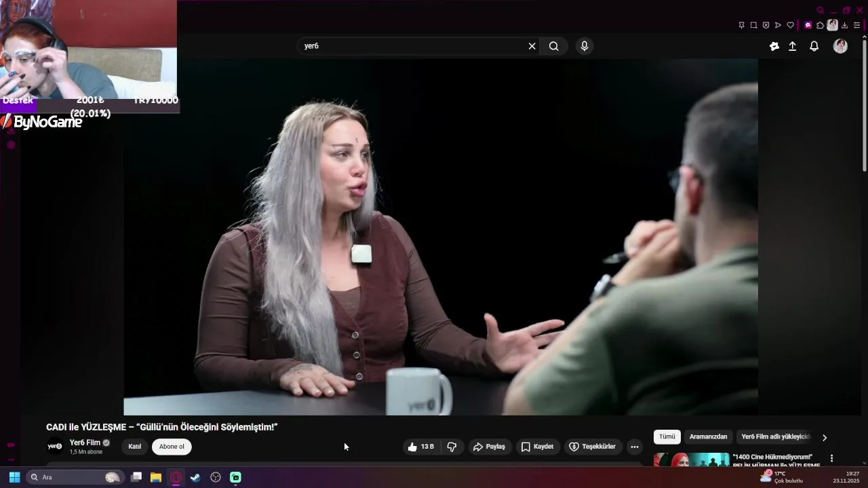Viewport: 868px width, 488px height.
Task: Click the upload arrow icon
Action: [792, 46]
